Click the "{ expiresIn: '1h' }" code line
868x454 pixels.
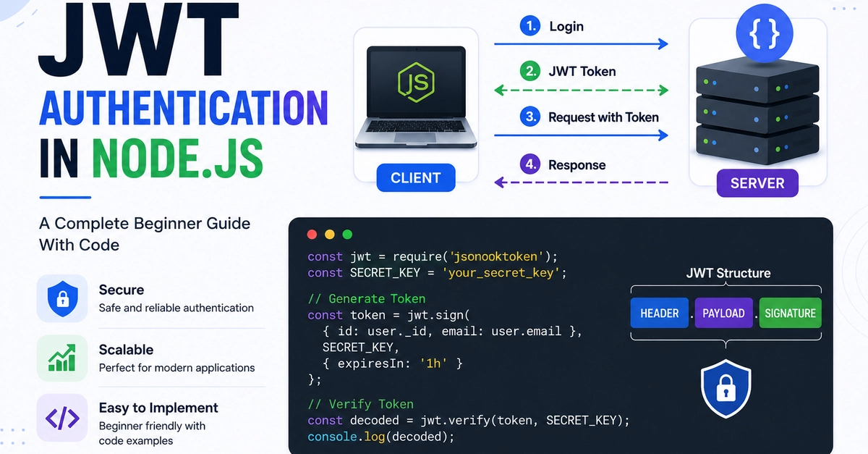pos(393,363)
